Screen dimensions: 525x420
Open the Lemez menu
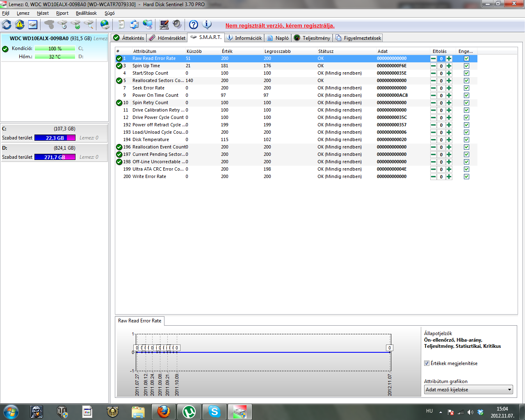(23, 13)
